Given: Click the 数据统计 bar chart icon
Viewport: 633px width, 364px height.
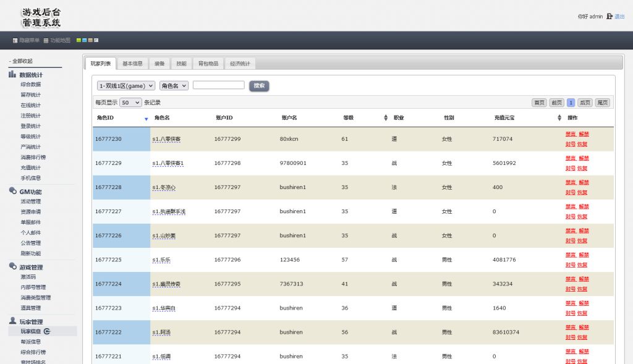Looking at the screenshot, I should click(12, 74).
